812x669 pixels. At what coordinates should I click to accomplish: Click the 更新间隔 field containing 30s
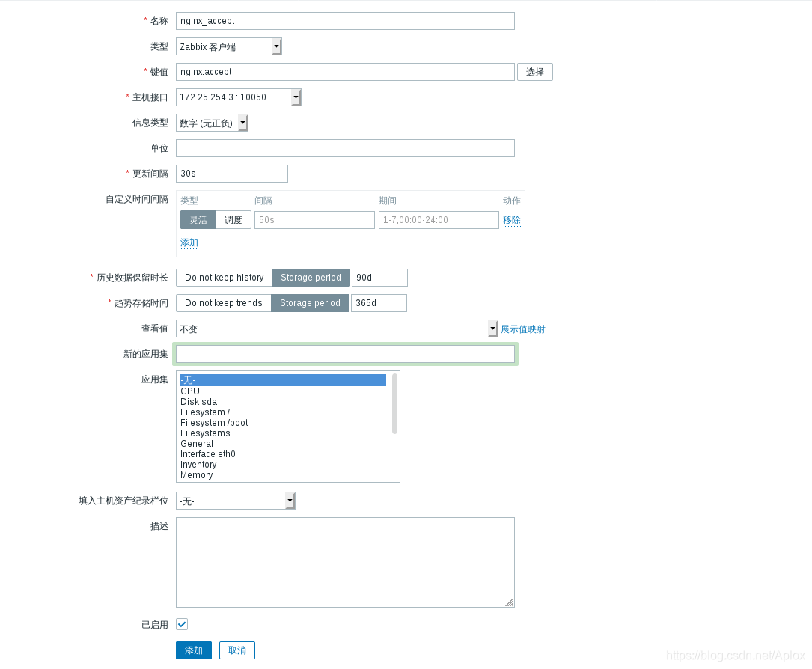(x=231, y=174)
